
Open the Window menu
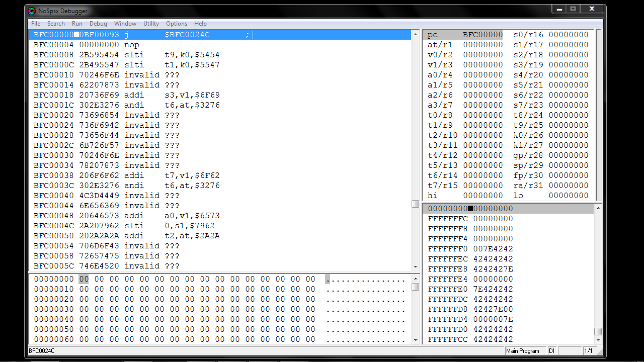point(125,24)
